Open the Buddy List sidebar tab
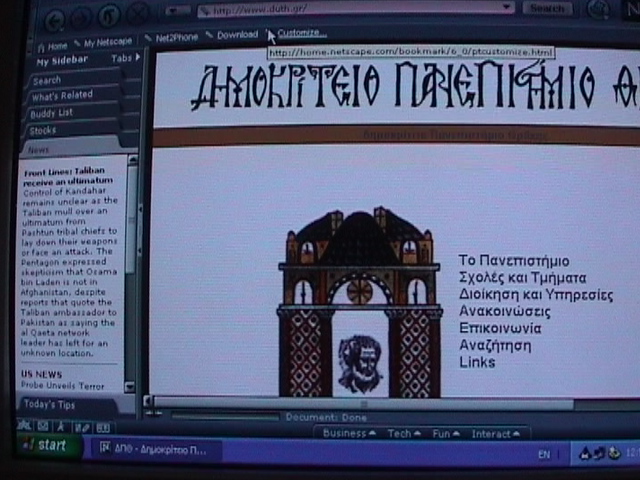Viewport: 640px width, 480px height. [x=71, y=113]
